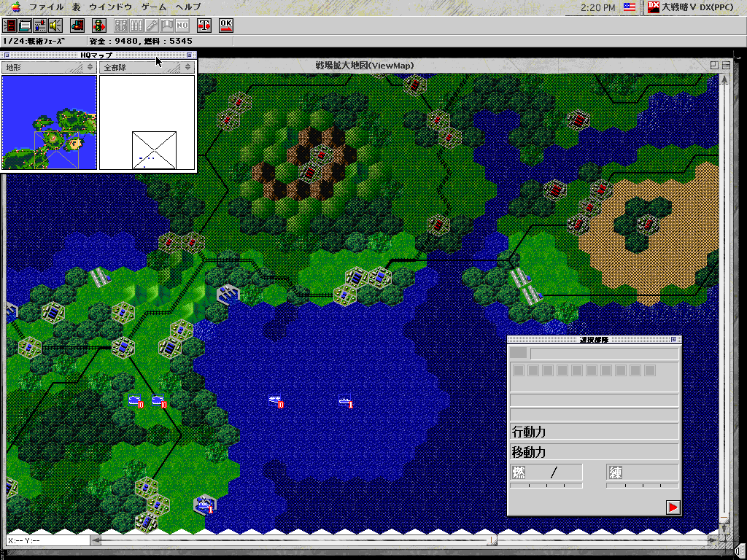Open the stacked document list toolbar icon
Viewport: 747px width, 560px height.
25,26
